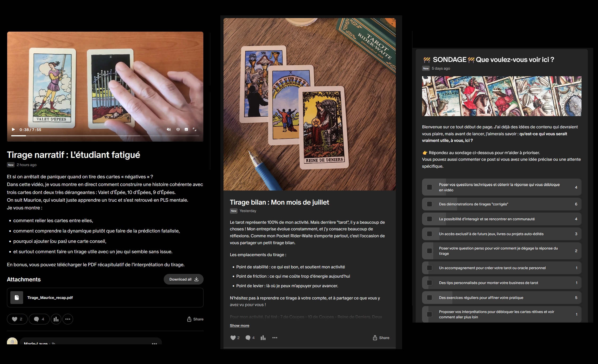Viewport: 598px width, 364px height.
Task: View stats for the Tirage bilan post
Action: [263, 338]
